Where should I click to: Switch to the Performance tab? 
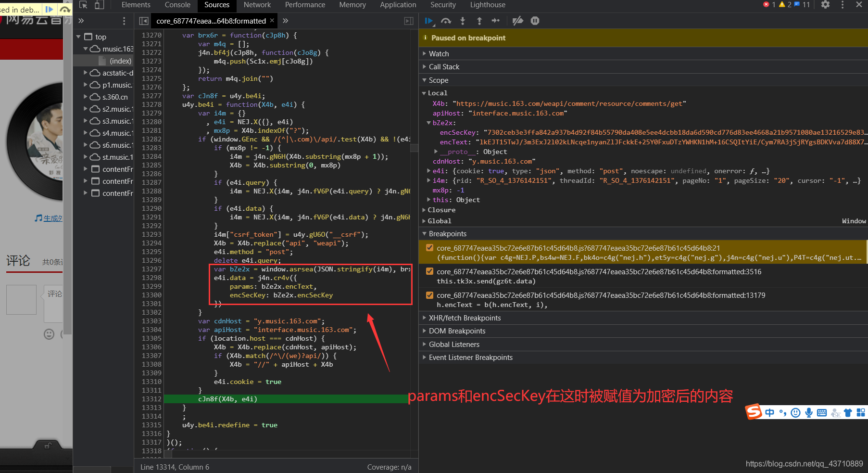click(305, 5)
